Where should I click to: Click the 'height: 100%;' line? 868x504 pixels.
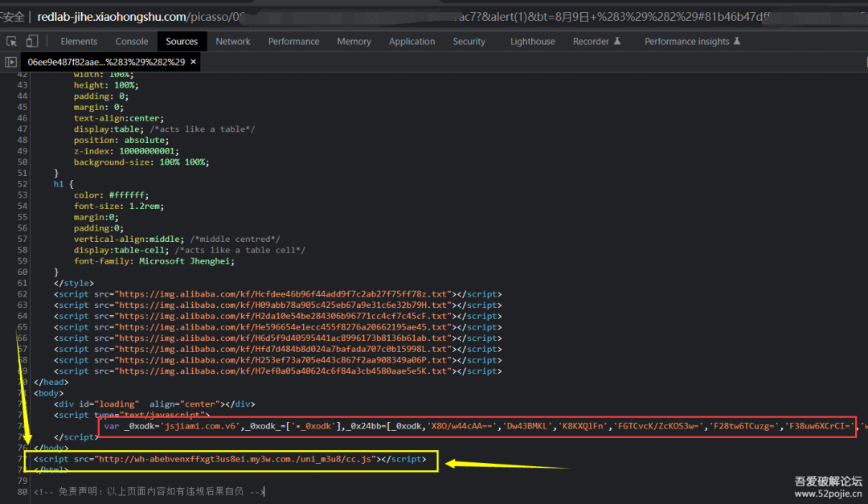(x=106, y=85)
